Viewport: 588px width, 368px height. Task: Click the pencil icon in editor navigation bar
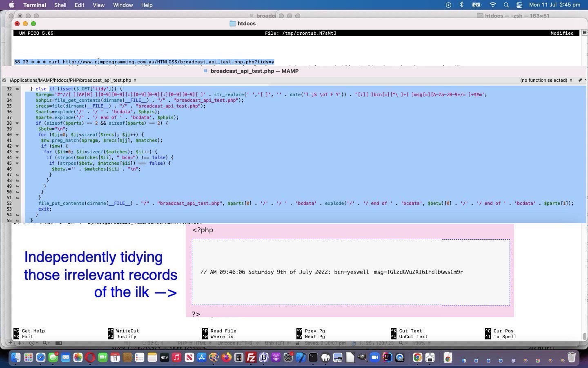click(580, 80)
